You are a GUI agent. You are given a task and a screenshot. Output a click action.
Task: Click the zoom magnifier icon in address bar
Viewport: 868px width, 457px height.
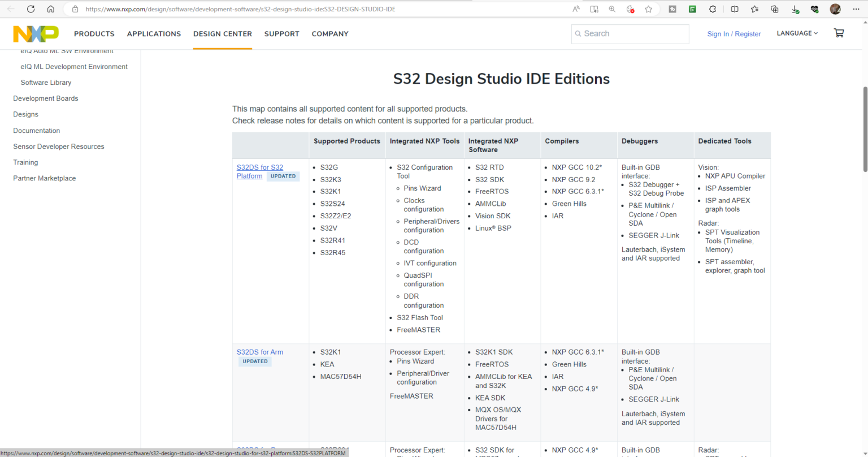(612, 9)
